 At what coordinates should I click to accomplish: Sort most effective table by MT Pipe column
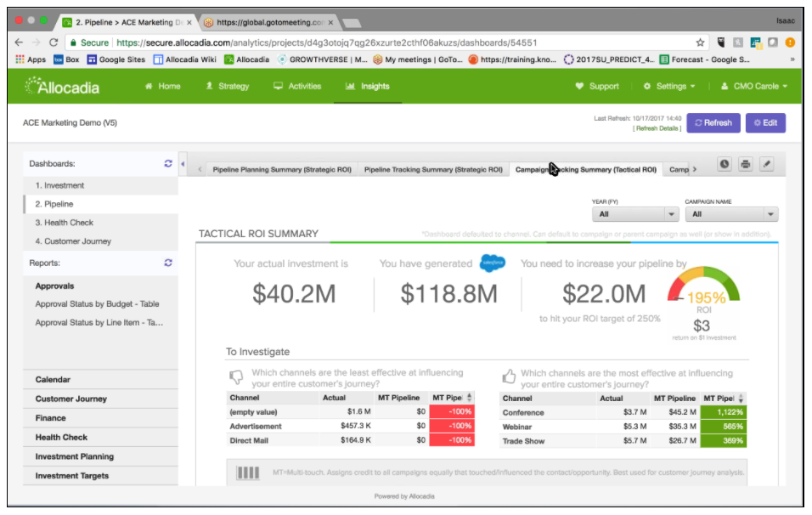741,399
